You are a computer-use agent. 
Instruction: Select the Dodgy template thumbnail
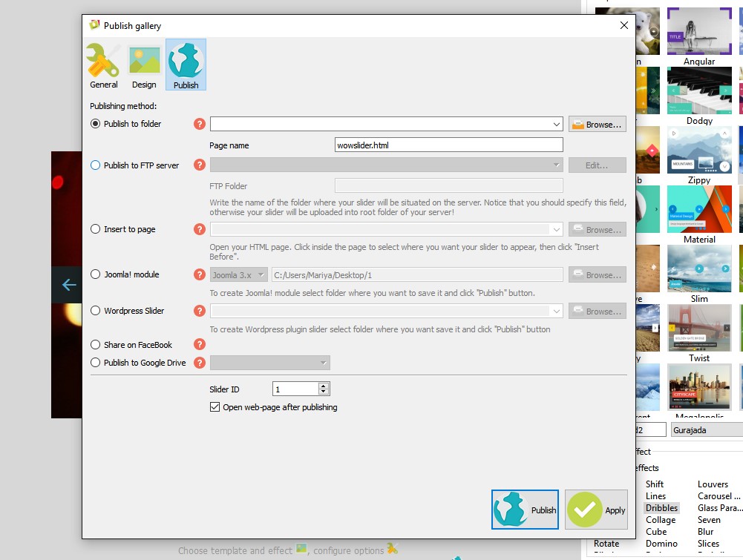[699, 90]
